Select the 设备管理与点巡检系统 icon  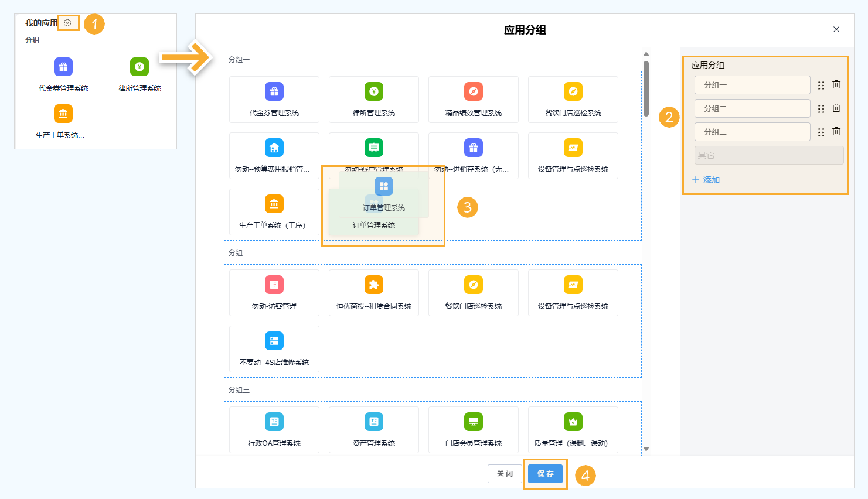[573, 156]
